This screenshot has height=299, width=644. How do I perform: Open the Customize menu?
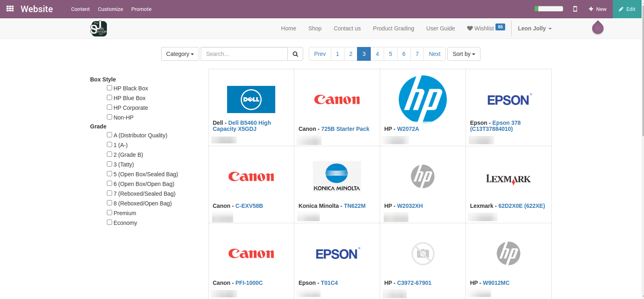click(110, 9)
